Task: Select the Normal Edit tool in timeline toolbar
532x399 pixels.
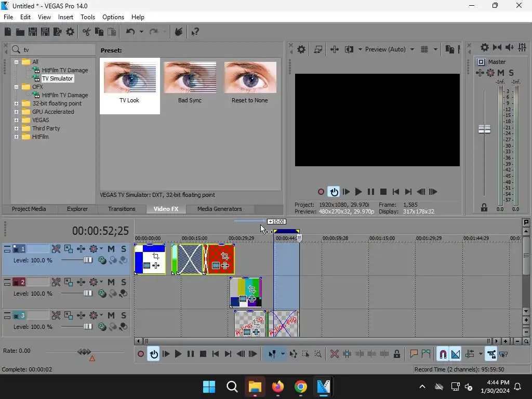Action: tap(272, 354)
